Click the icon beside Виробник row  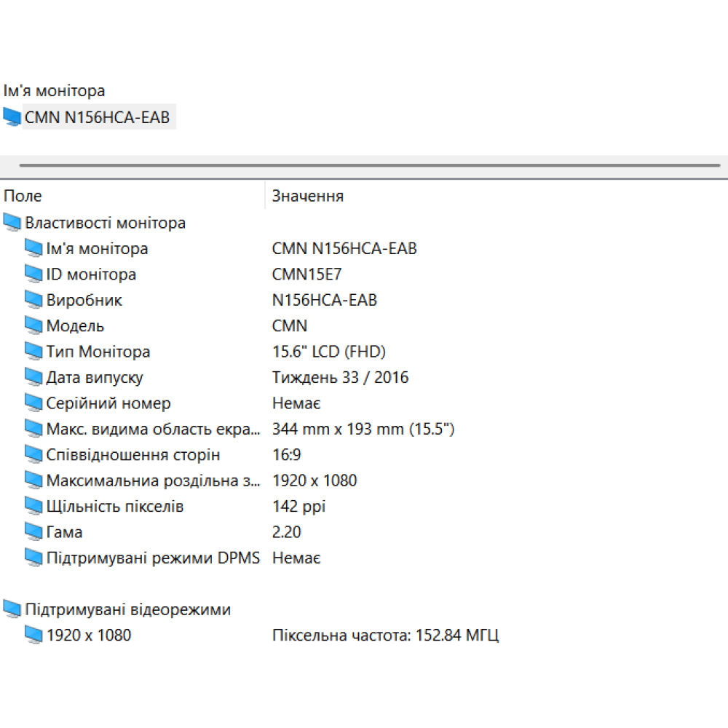pyautogui.click(x=33, y=301)
